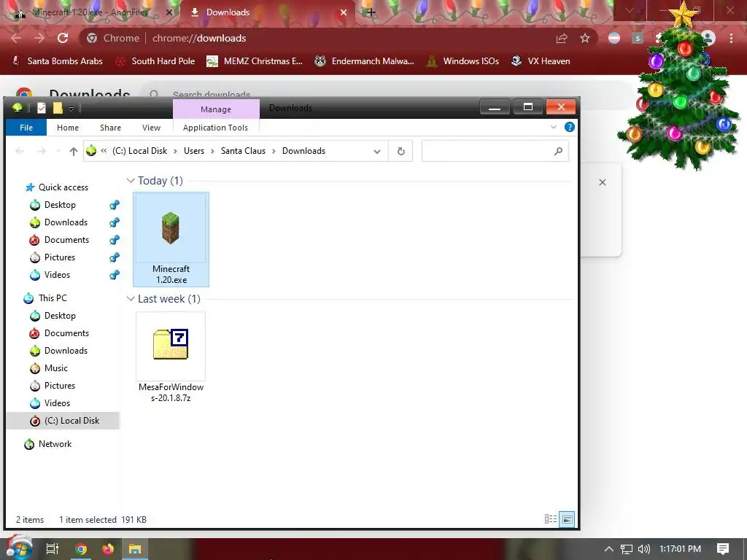Open Chrome's tab search chevron
Image resolution: width=747 pixels, height=560 pixels.
click(630, 10)
